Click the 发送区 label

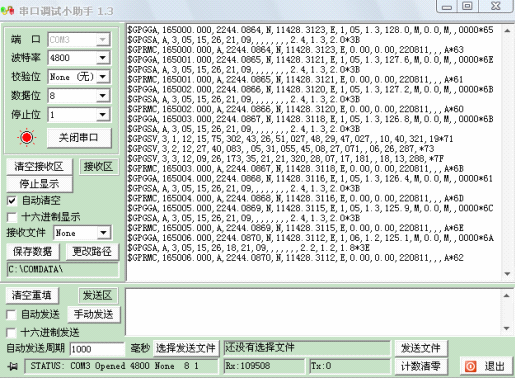pyautogui.click(x=97, y=295)
